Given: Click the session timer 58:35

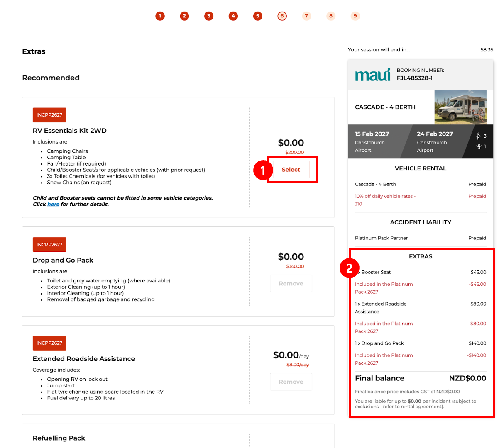Looking at the screenshot, I should [x=487, y=50].
